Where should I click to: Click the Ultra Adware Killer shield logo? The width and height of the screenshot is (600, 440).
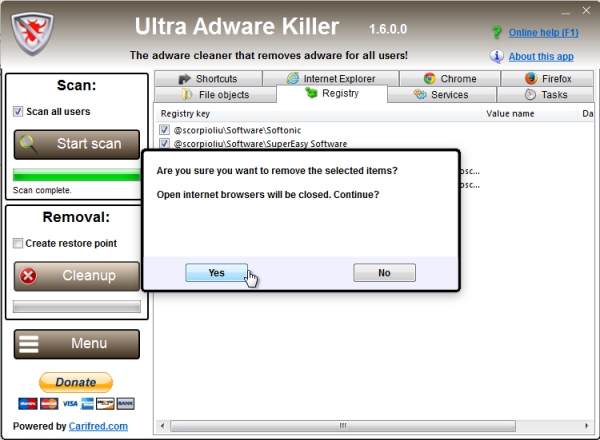coord(32,34)
